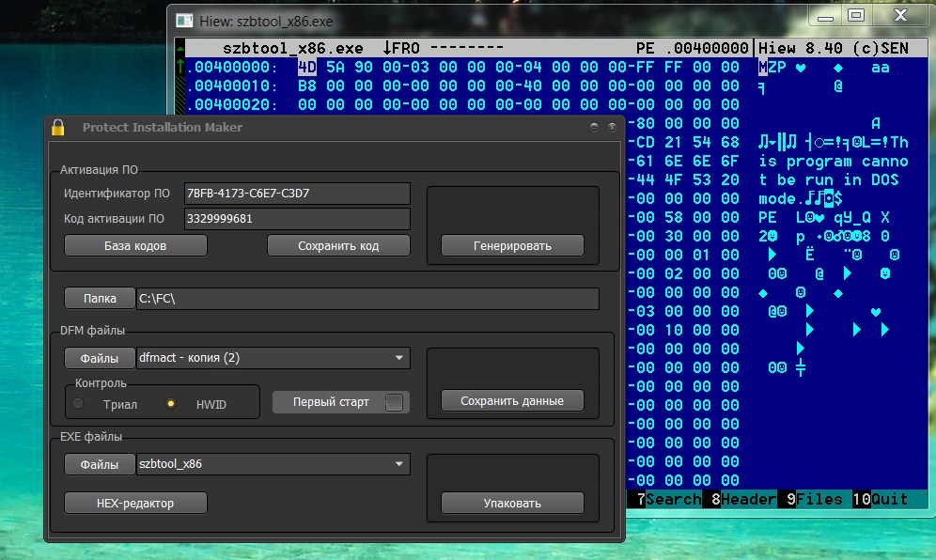This screenshot has width=936, height=560.
Task: Click the 't be run in DOS' ASCII text
Action: click(829, 179)
